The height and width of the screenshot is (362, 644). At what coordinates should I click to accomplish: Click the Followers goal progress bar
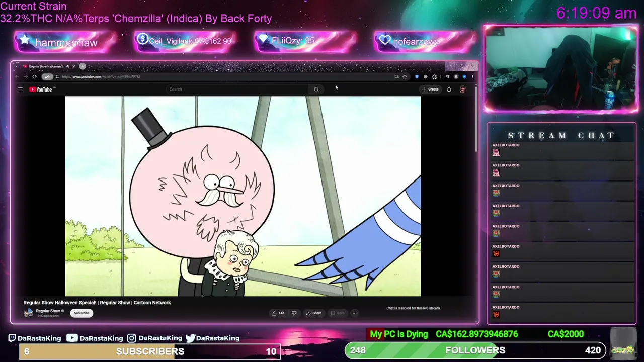click(475, 350)
